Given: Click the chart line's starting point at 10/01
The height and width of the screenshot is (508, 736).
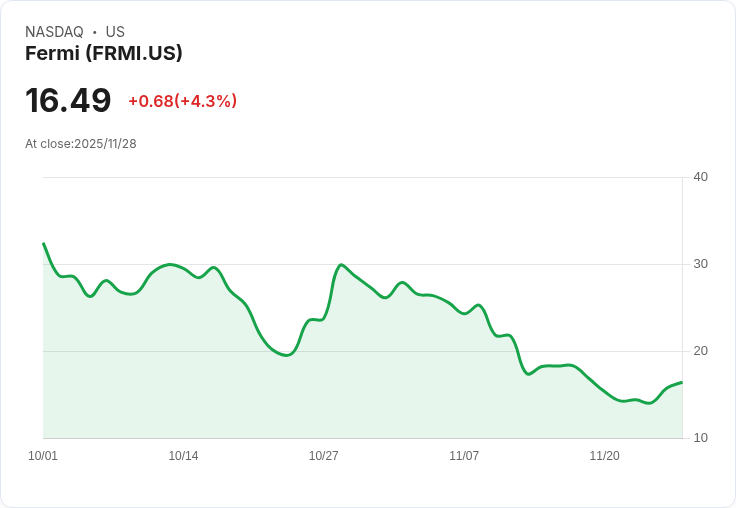Looking at the screenshot, I should [x=44, y=244].
